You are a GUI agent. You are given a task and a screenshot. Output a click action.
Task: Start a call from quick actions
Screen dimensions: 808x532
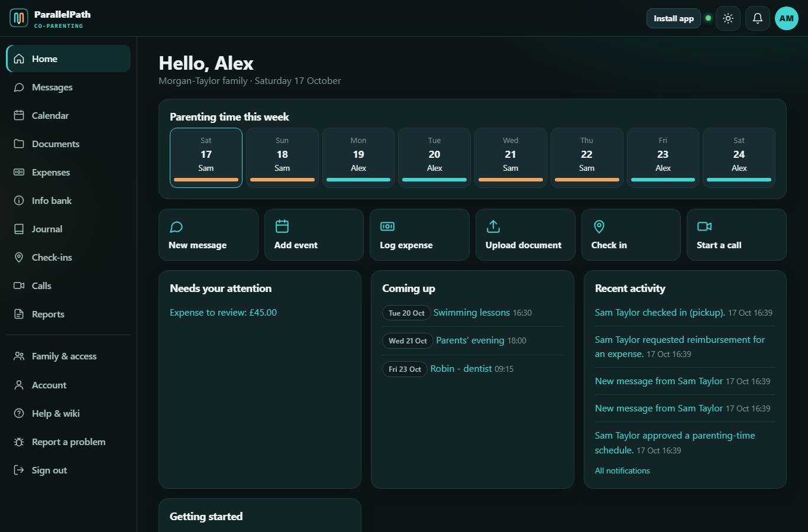(736, 235)
